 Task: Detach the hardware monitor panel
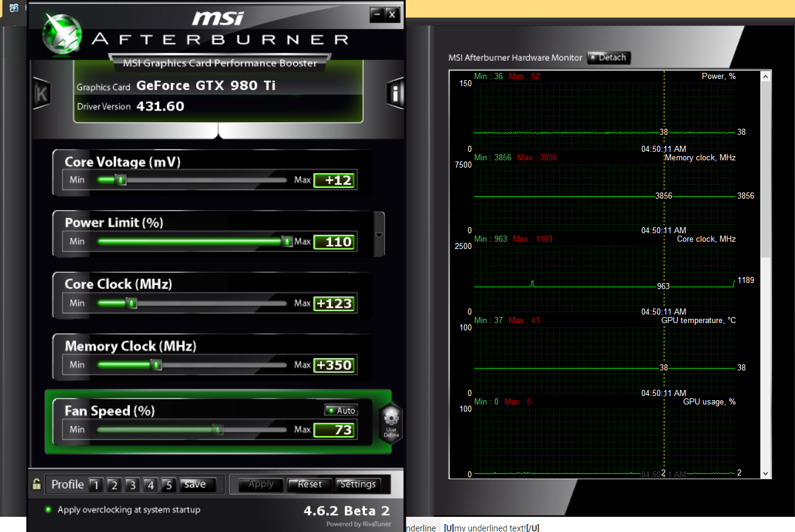click(609, 58)
